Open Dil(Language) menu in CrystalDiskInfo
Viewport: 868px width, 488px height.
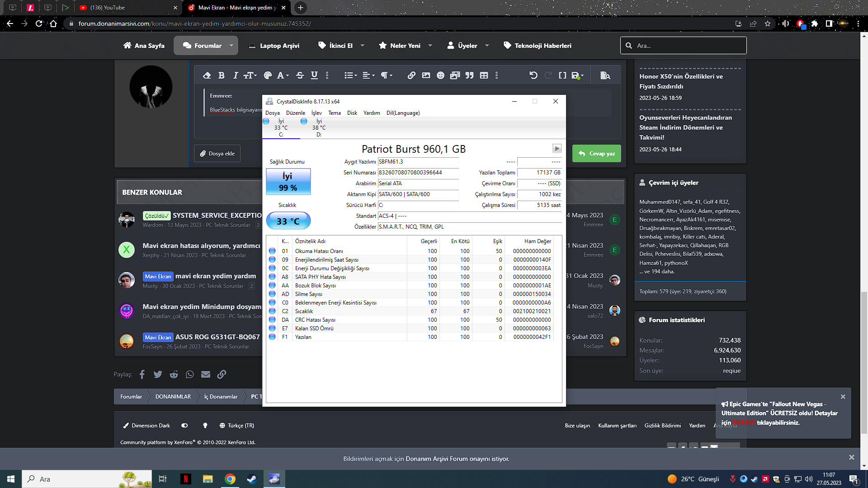tap(403, 113)
